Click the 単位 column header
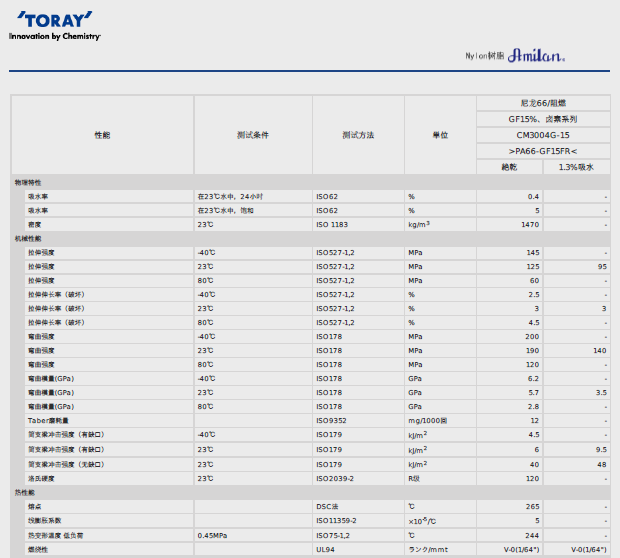The width and height of the screenshot is (620, 558). [440, 135]
